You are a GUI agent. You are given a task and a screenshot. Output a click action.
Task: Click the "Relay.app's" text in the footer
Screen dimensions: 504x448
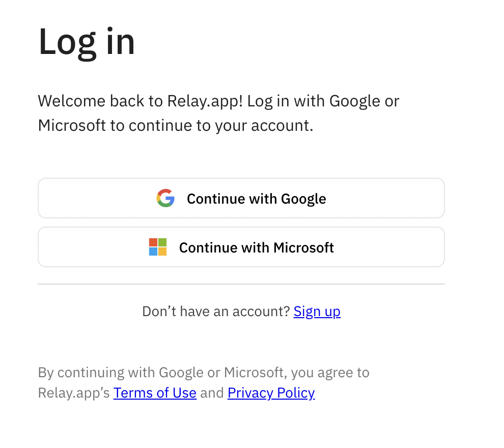[x=74, y=393]
